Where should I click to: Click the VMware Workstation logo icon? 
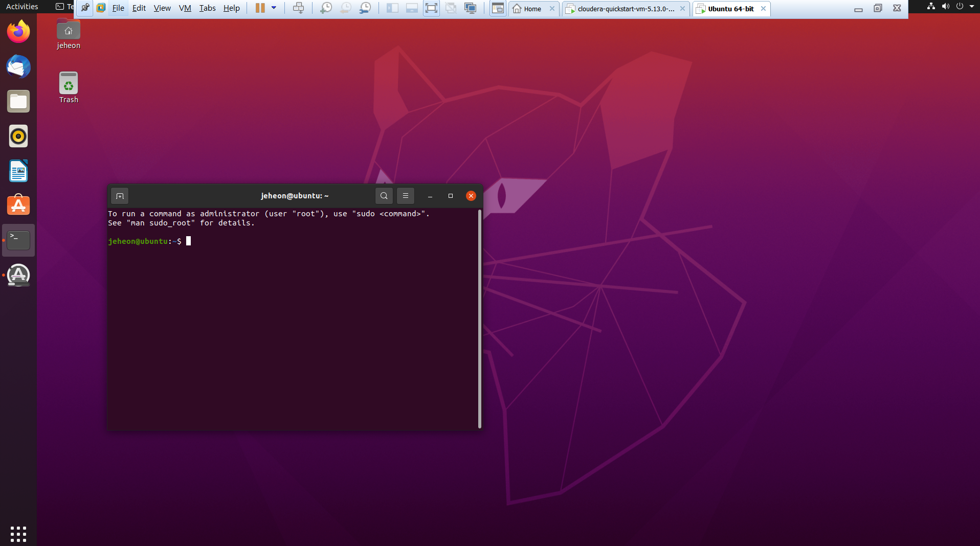click(x=101, y=8)
